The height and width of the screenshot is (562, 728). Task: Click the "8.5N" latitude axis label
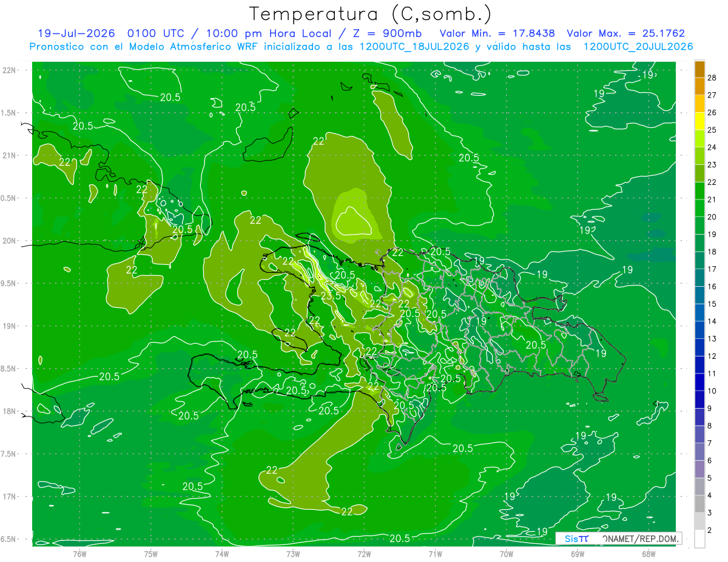tap(9, 369)
